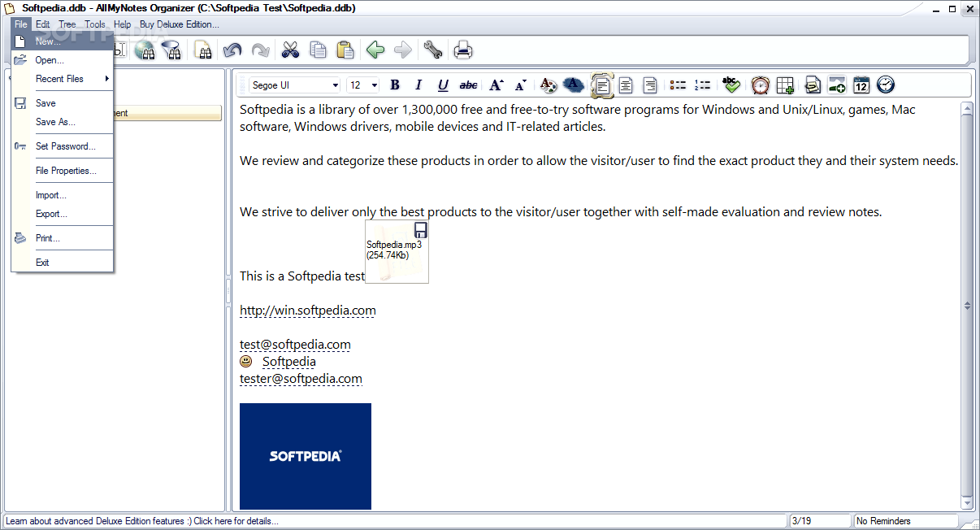Choose Exit in File menu
980x530 pixels.
click(63, 263)
